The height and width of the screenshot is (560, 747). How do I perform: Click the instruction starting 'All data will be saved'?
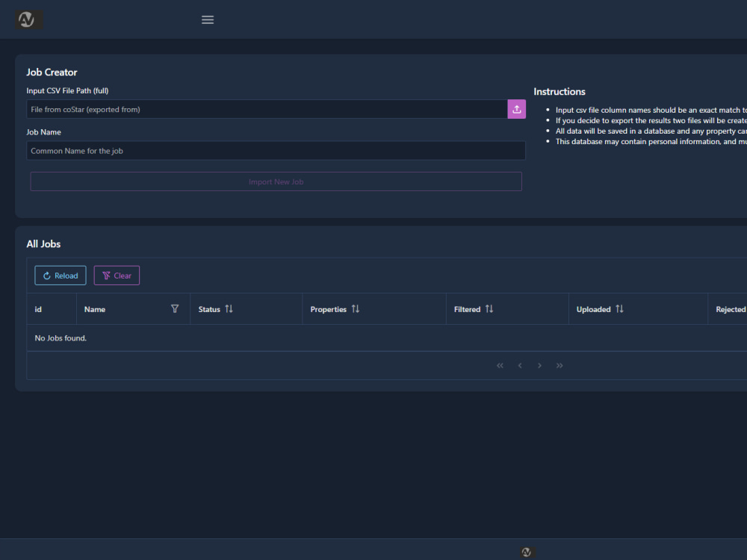(x=651, y=131)
